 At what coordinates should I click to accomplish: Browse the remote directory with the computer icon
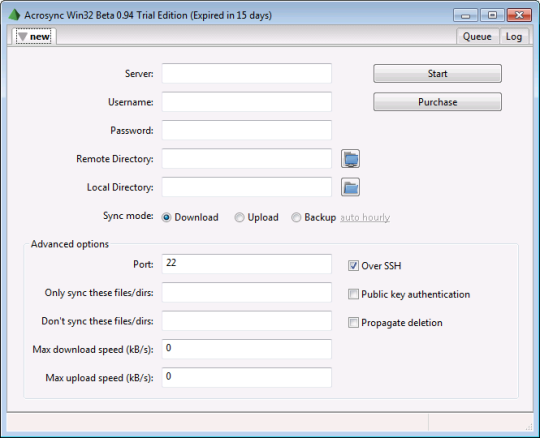[x=350, y=159]
